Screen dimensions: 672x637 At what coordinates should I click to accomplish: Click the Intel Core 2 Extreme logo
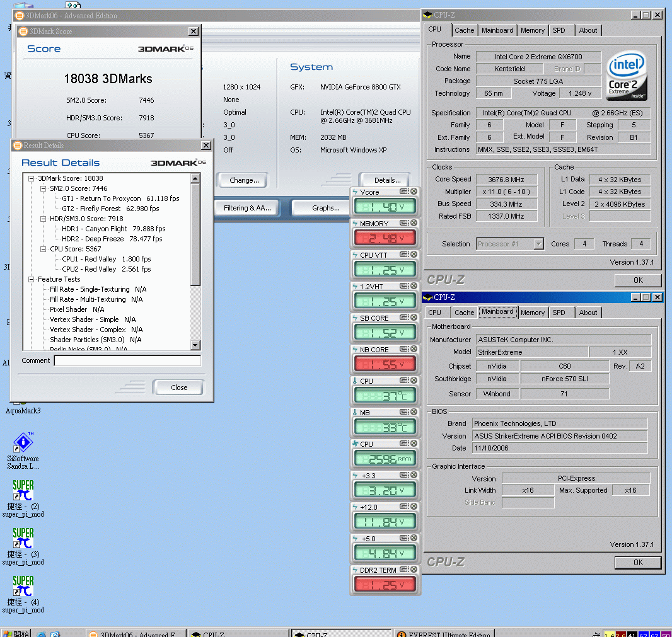click(x=627, y=76)
